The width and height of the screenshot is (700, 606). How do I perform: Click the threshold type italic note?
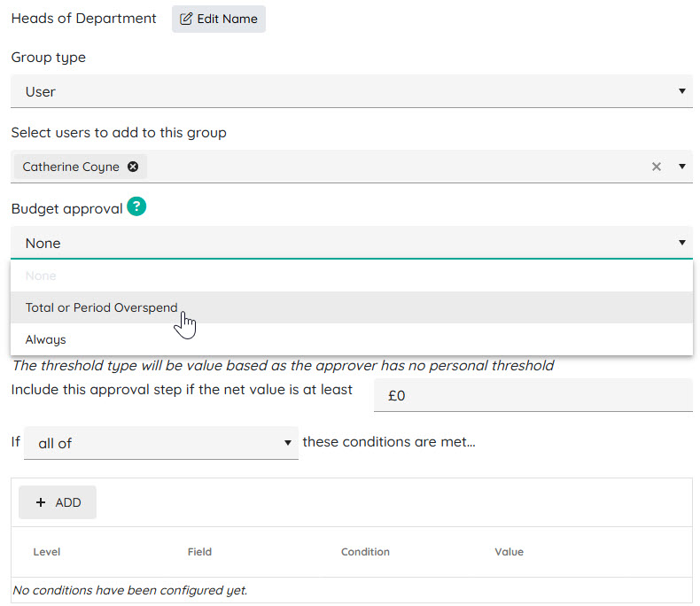coord(283,366)
